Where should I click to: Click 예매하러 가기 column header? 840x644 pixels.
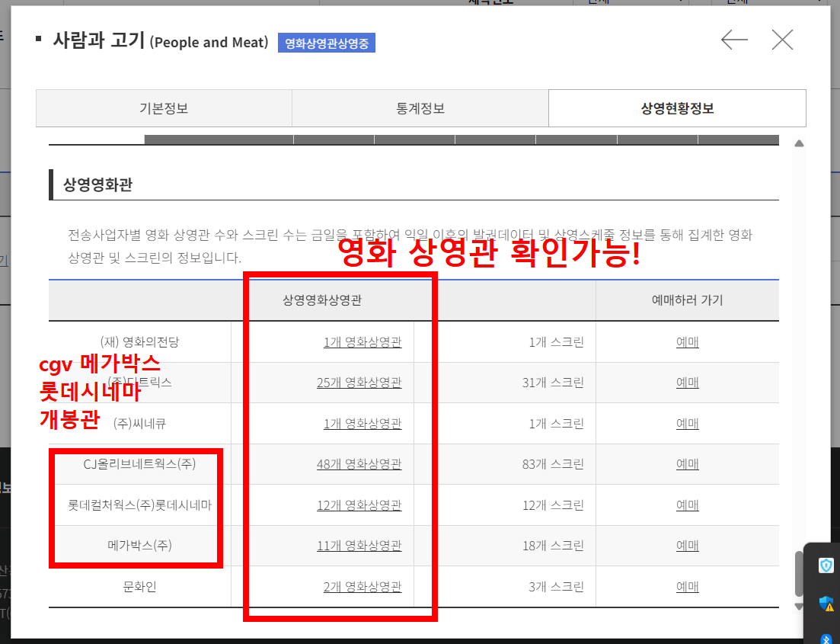pyautogui.click(x=688, y=300)
